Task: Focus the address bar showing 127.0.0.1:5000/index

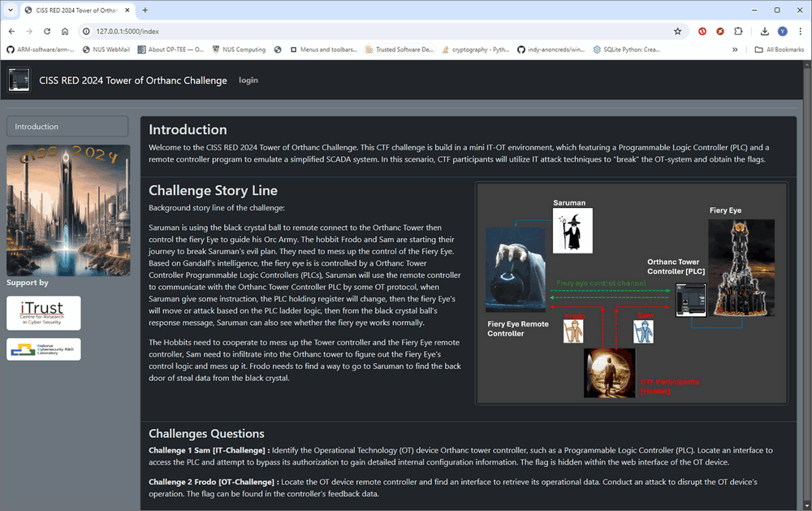Action: [x=383, y=31]
